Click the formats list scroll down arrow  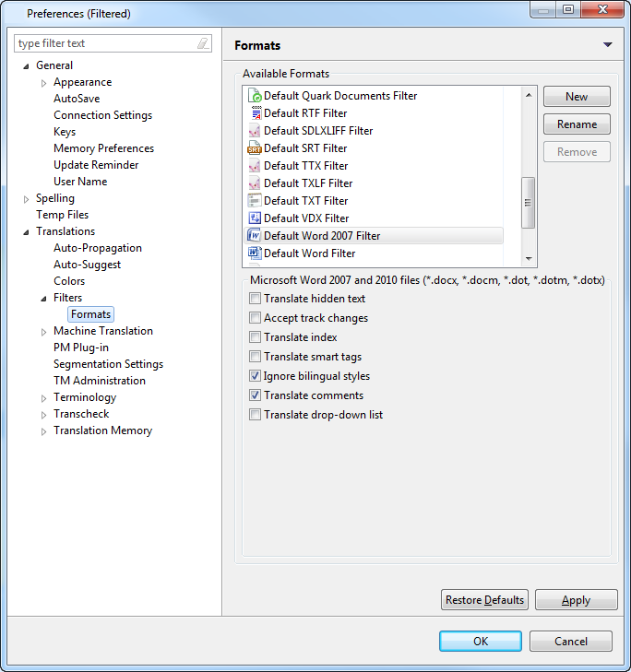[529, 258]
